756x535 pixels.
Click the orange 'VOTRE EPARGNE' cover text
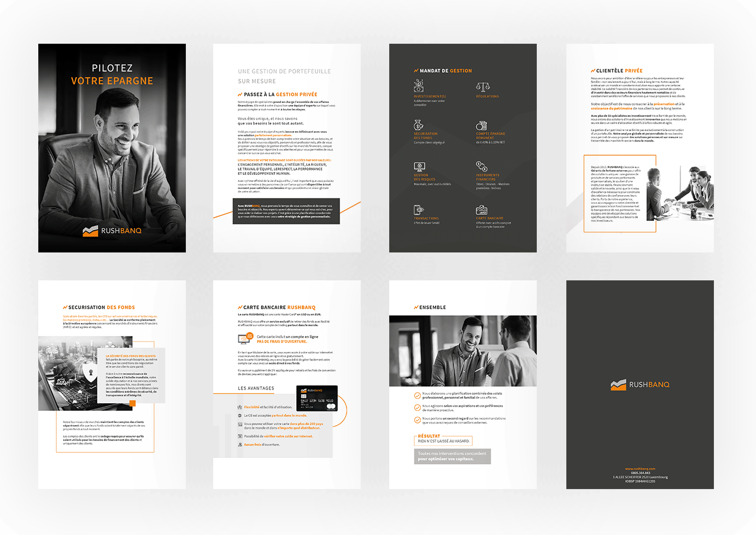[x=112, y=81]
